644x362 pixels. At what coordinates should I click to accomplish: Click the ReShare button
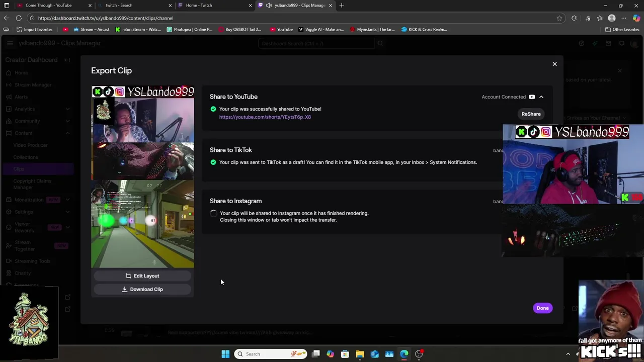pyautogui.click(x=531, y=114)
